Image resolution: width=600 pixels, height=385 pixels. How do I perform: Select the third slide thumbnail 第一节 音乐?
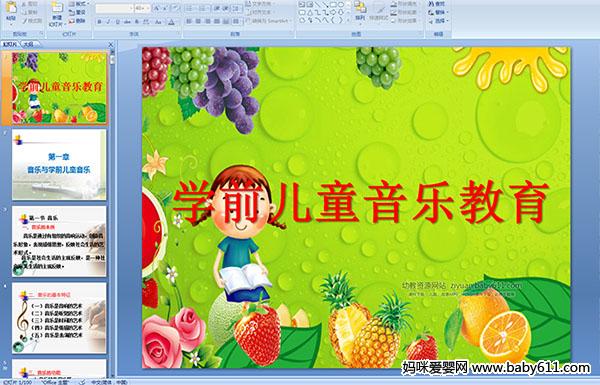point(59,241)
